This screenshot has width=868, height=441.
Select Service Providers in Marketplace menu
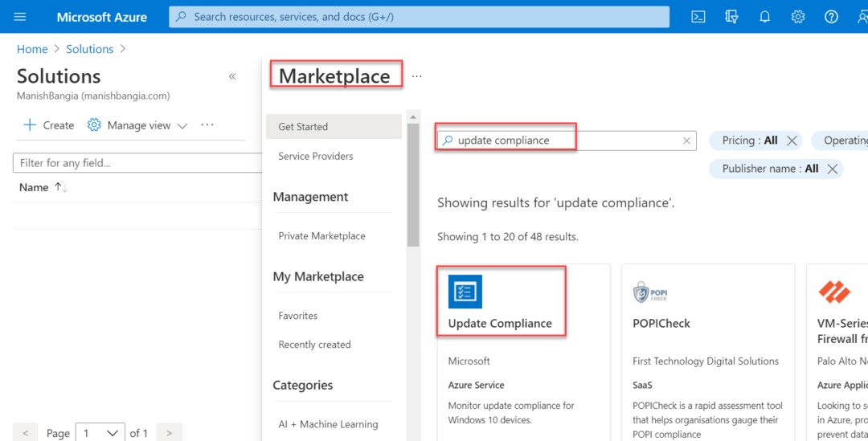pyautogui.click(x=316, y=156)
